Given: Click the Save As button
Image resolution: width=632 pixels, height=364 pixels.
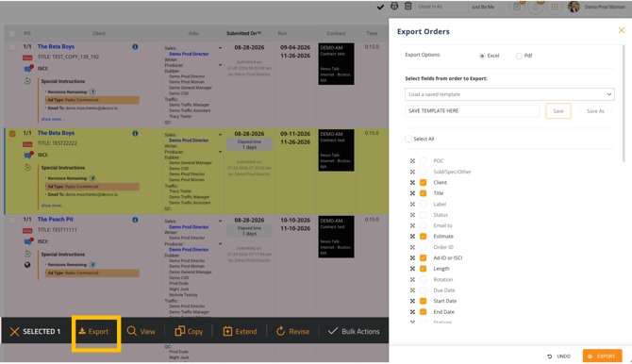Looking at the screenshot, I should pyautogui.click(x=595, y=111).
